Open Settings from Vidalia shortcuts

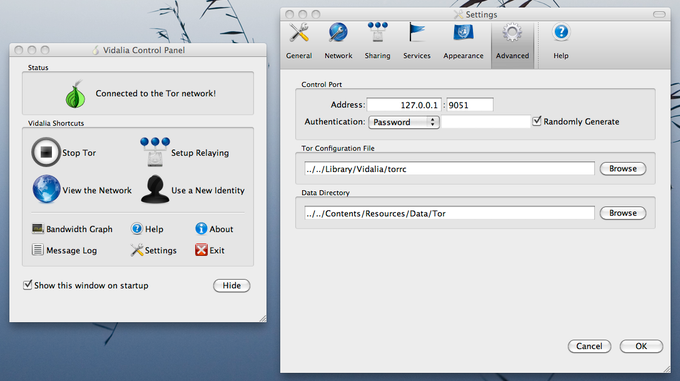(154, 250)
